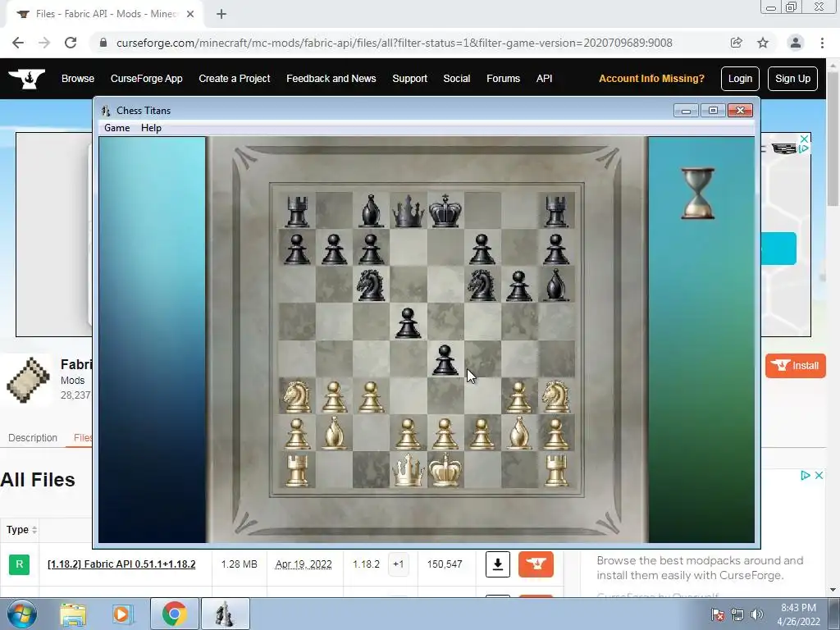Select the white rook on a1
840x630 pixels.
click(x=297, y=470)
